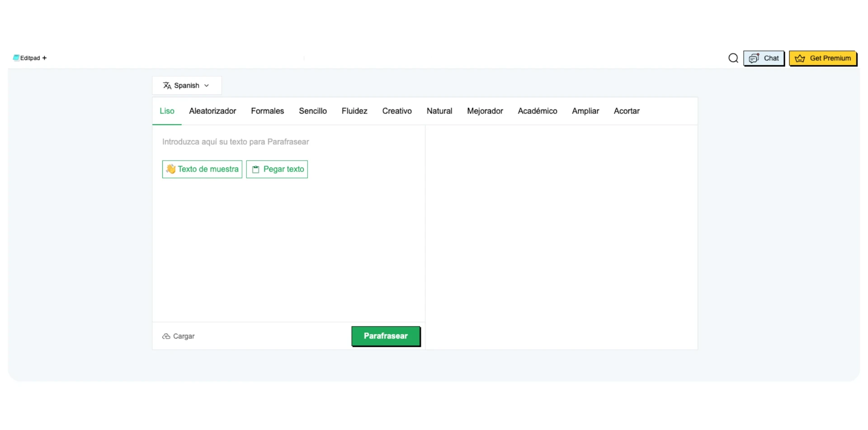Open the Mejorador tab
This screenshot has width=868, height=430.
click(x=485, y=111)
